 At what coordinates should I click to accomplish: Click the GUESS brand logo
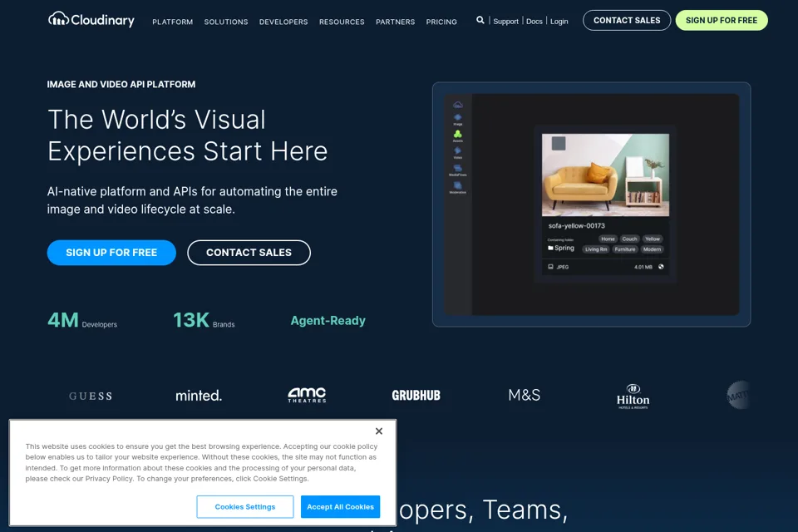91,396
